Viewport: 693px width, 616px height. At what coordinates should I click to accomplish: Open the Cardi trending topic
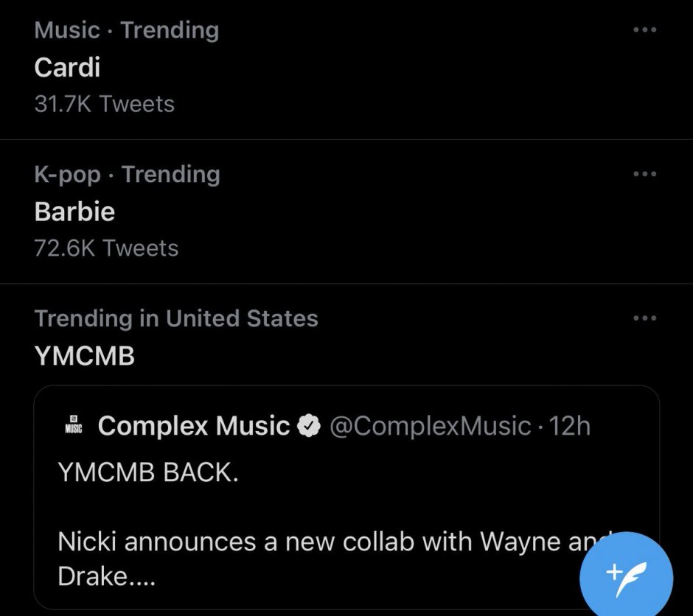(67, 67)
